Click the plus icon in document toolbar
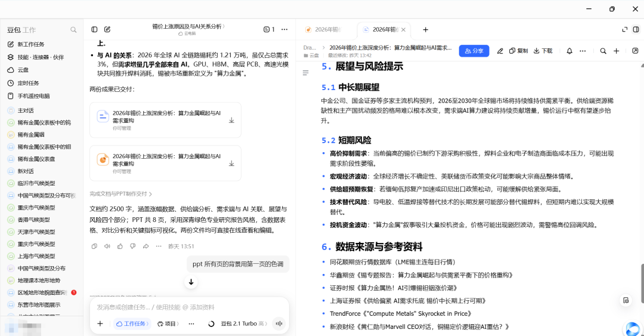Screen dimensions: 644x336 pyautogui.click(x=616, y=51)
